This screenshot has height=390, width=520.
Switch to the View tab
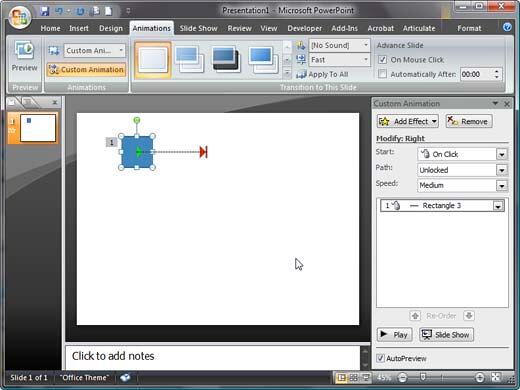coord(269,28)
